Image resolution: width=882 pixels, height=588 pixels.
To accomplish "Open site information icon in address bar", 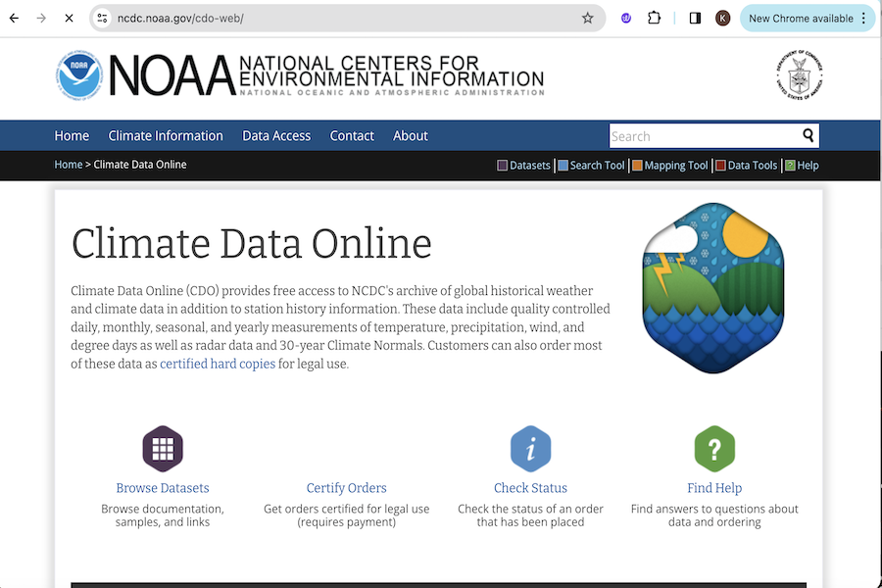I will pyautogui.click(x=102, y=18).
